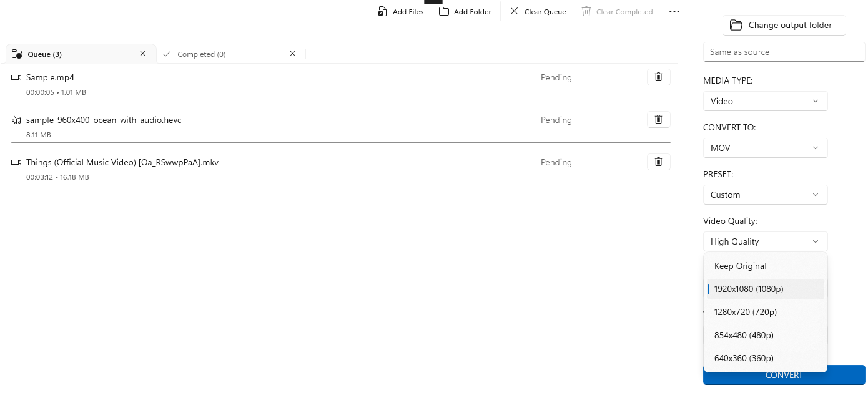Click the Same as source output field
This screenshot has height=408, width=868.
[784, 52]
